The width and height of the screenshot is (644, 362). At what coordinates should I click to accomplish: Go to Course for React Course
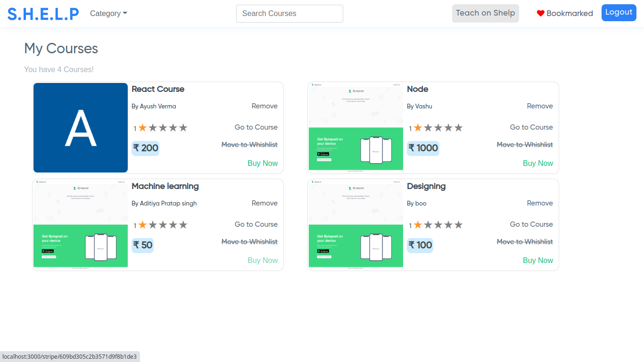(256, 127)
